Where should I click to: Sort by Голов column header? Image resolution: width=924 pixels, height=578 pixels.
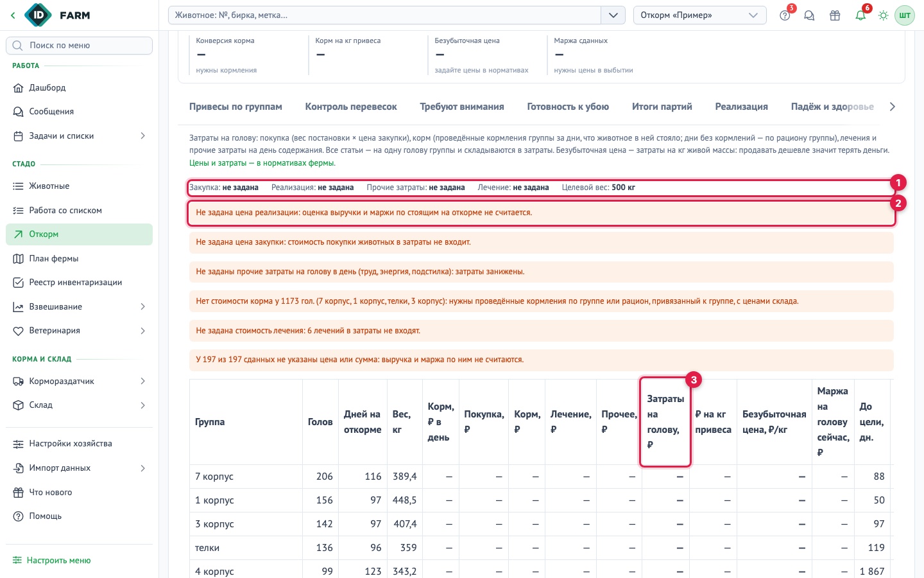(320, 422)
